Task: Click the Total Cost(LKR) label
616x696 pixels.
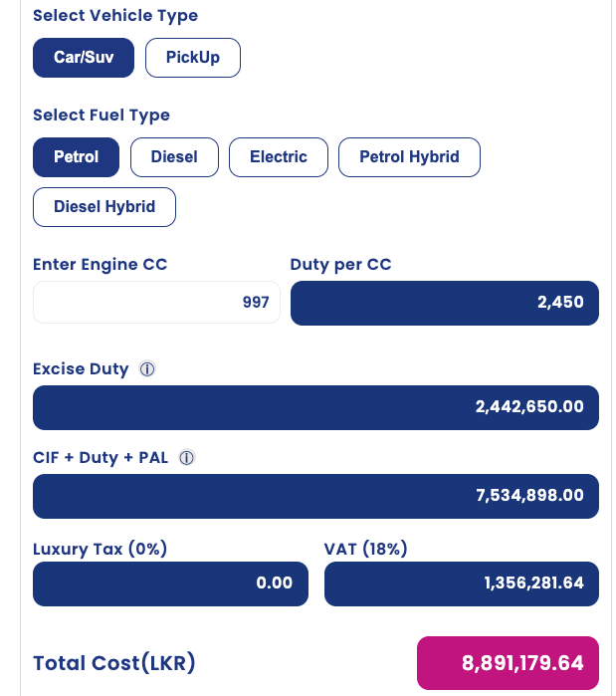Action: pyautogui.click(x=114, y=663)
